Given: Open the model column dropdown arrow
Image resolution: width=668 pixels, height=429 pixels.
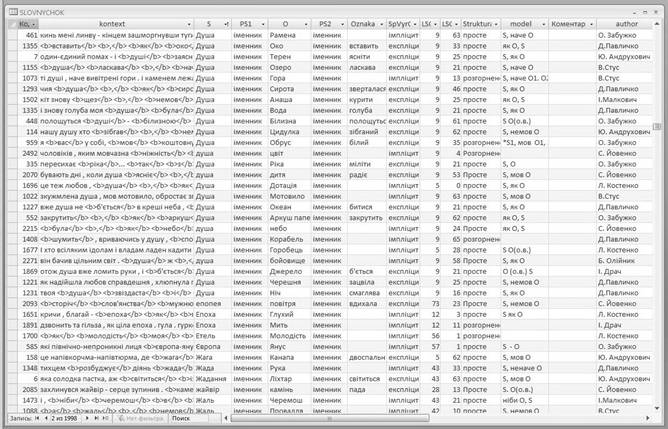Looking at the screenshot, I should click(x=543, y=24).
